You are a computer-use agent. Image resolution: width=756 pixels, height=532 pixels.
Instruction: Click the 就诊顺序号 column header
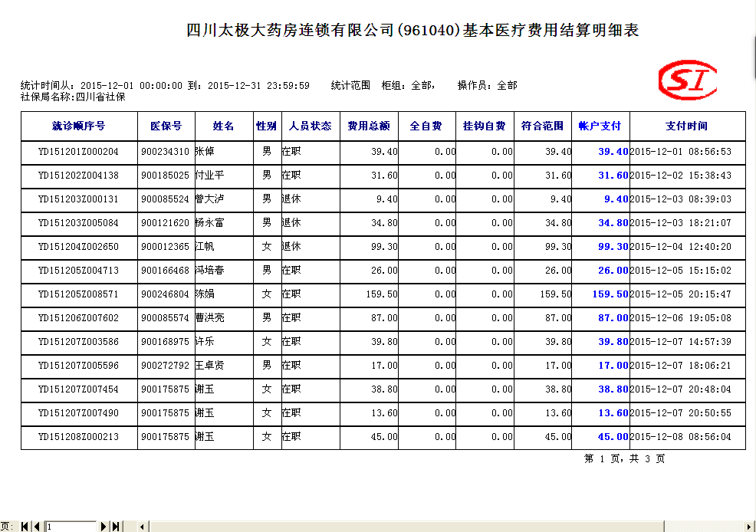pyautogui.click(x=78, y=126)
